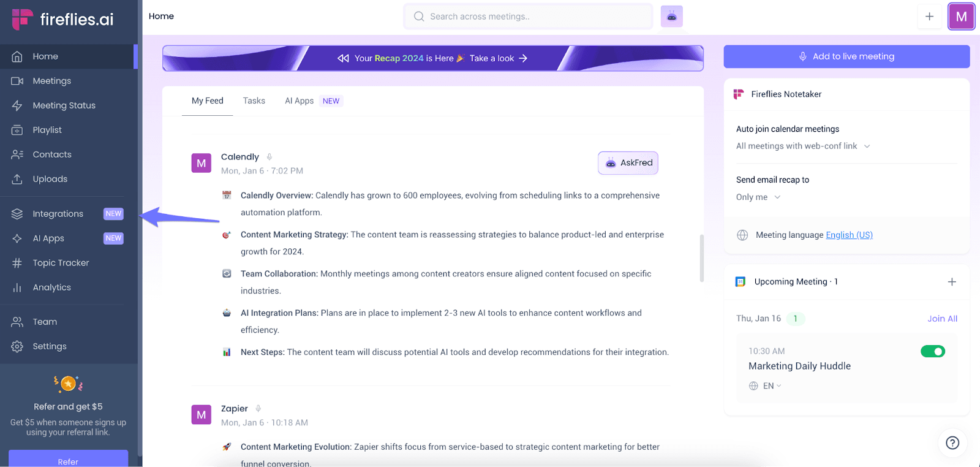The height and width of the screenshot is (467, 980).
Task: Click the Fireflies Notetaker logo icon
Action: pyautogui.click(x=739, y=94)
